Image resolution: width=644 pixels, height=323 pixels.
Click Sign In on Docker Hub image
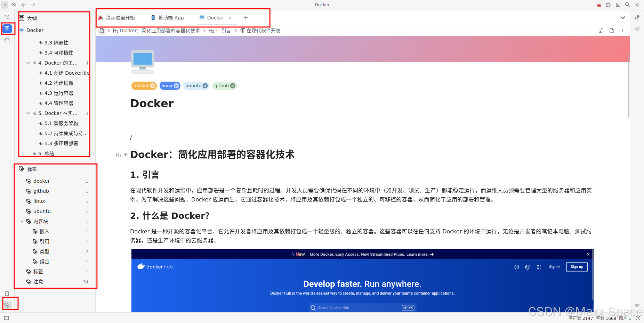coord(555,267)
